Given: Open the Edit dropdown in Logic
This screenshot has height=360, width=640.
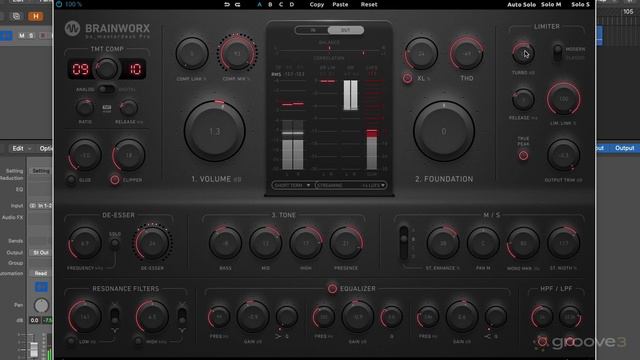Looking at the screenshot, I should click(x=22, y=148).
